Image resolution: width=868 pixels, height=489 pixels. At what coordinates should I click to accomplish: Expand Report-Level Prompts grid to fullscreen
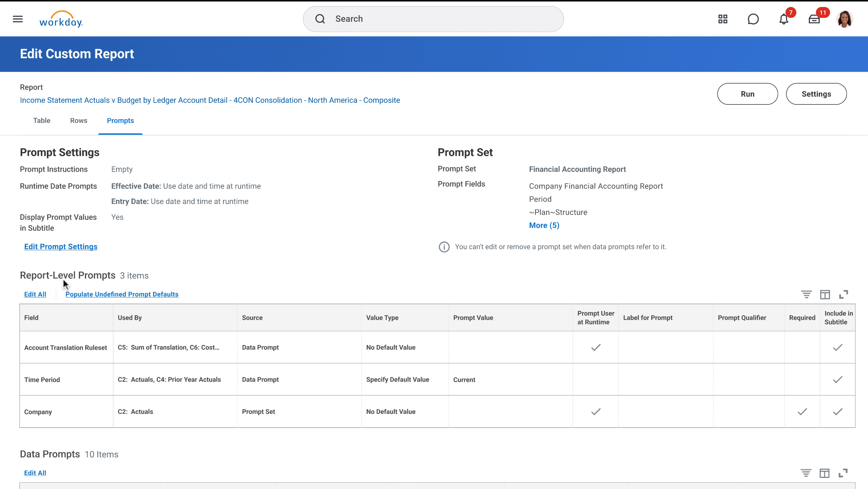click(843, 294)
